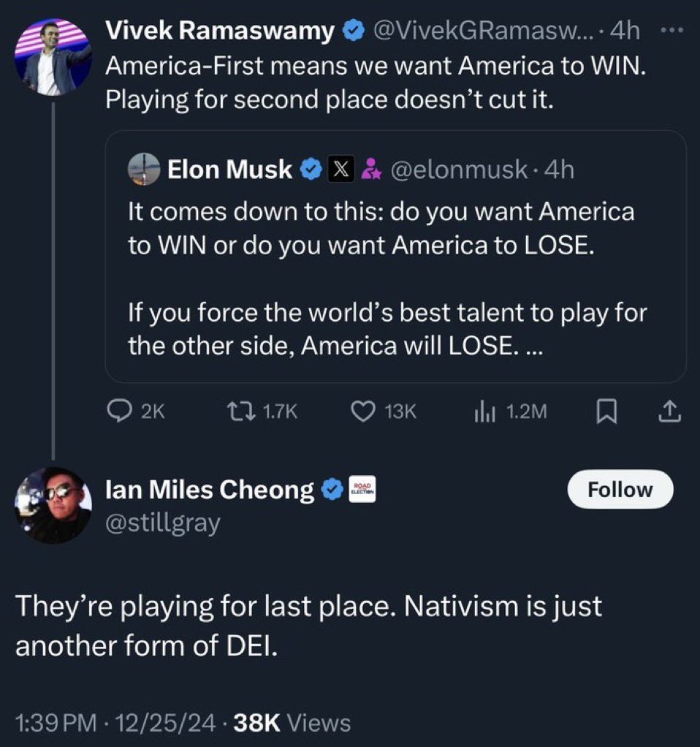Click the reply comment icon
Screen dimensions: 700x747
coord(119,412)
